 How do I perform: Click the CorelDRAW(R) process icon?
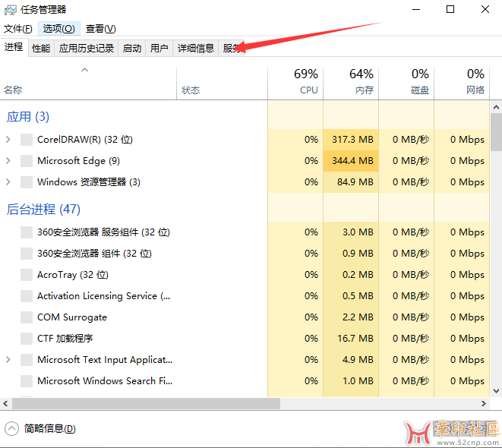click(27, 140)
